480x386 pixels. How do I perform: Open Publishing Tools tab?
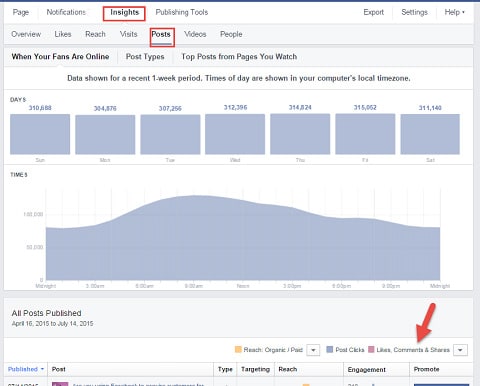coord(182,12)
